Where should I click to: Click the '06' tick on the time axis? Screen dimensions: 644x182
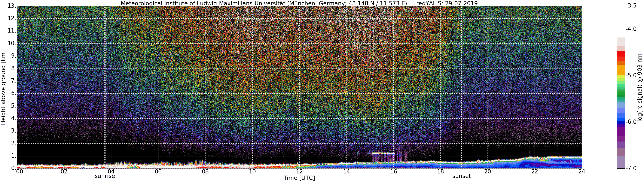[158, 172]
